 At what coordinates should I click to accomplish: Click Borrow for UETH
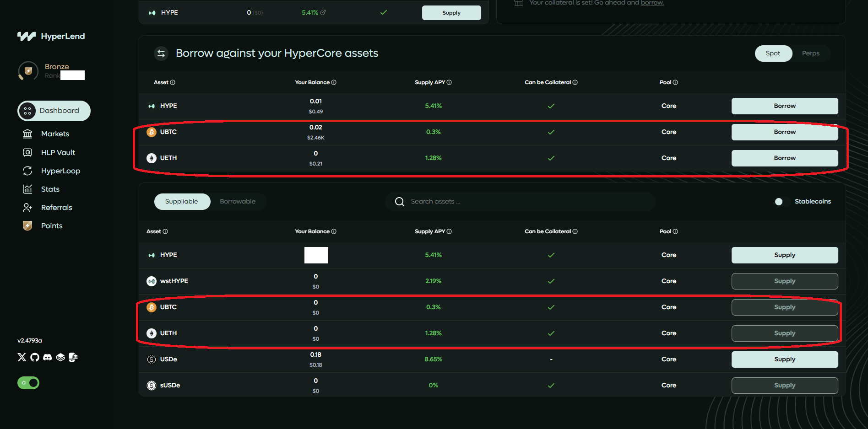coord(785,158)
